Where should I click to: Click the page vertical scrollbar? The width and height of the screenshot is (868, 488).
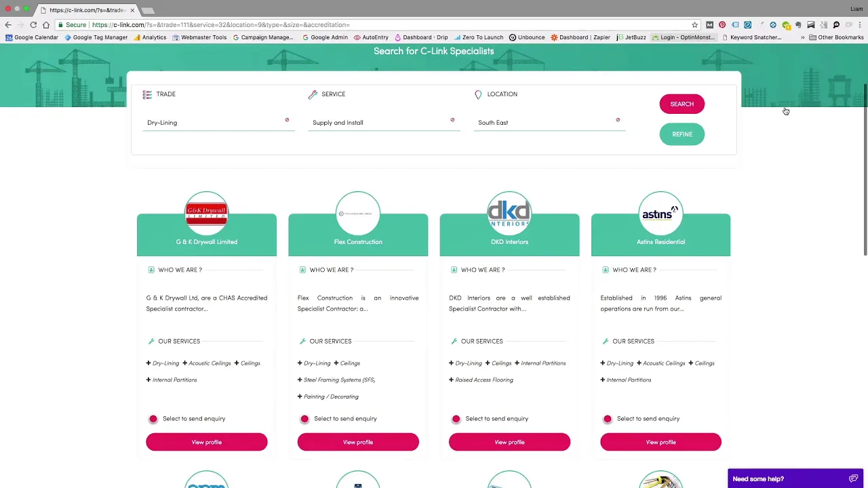click(865, 169)
